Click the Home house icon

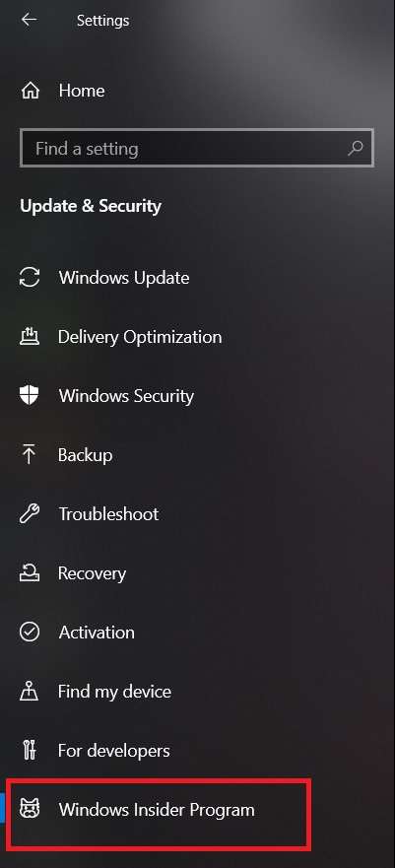coord(30,91)
